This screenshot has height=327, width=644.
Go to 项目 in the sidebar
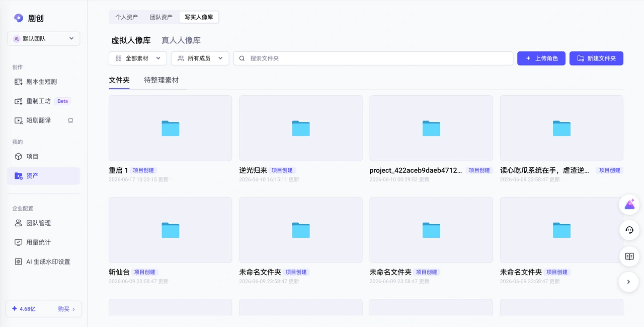point(43,156)
